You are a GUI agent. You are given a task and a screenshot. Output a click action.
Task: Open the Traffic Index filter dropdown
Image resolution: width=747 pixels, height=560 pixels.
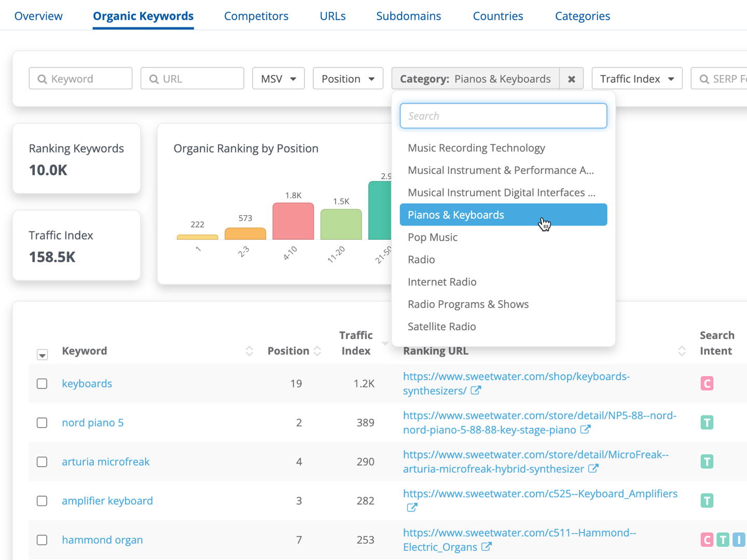coord(637,79)
